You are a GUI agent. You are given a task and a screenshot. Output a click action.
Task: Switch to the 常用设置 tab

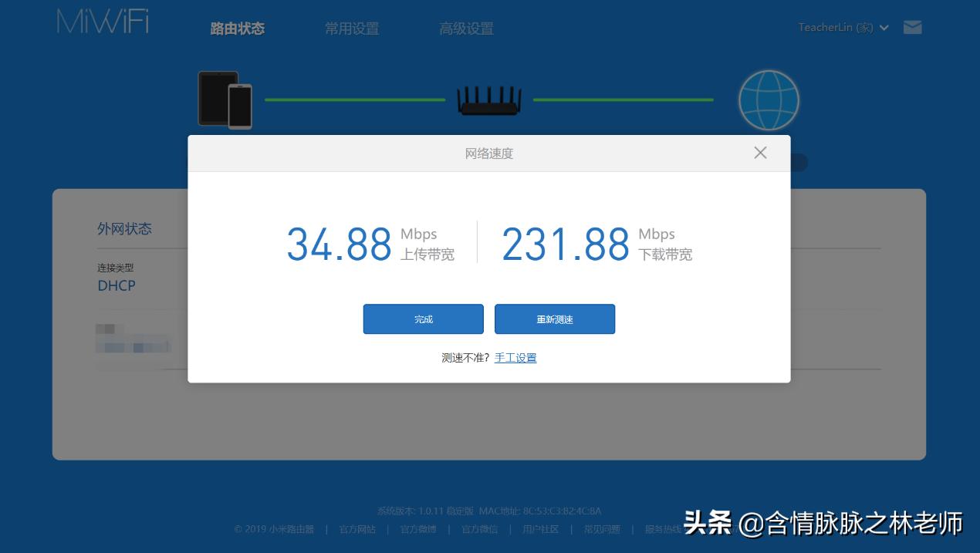pos(351,29)
